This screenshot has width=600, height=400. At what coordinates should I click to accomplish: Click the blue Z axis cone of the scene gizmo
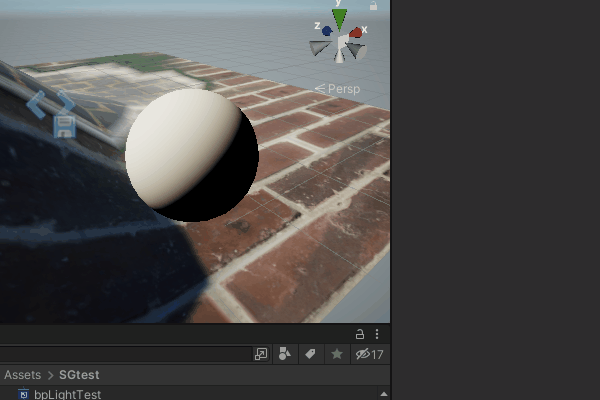(326, 31)
